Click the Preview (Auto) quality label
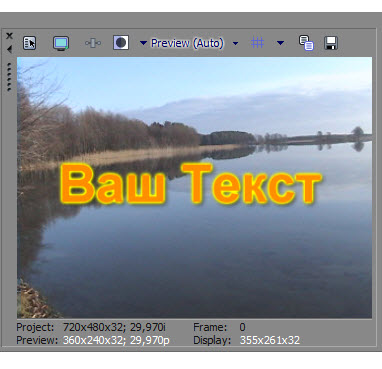The width and height of the screenshot is (382, 369). 187,43
